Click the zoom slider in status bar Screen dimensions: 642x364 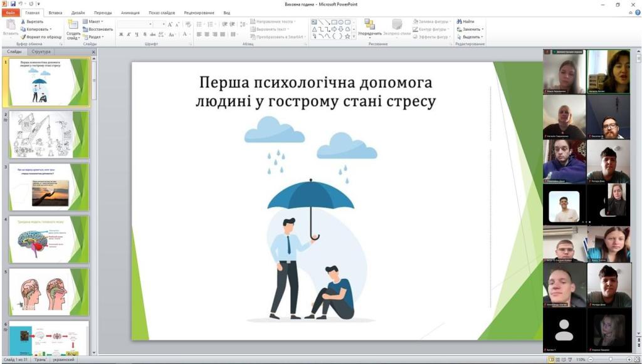coord(610,360)
